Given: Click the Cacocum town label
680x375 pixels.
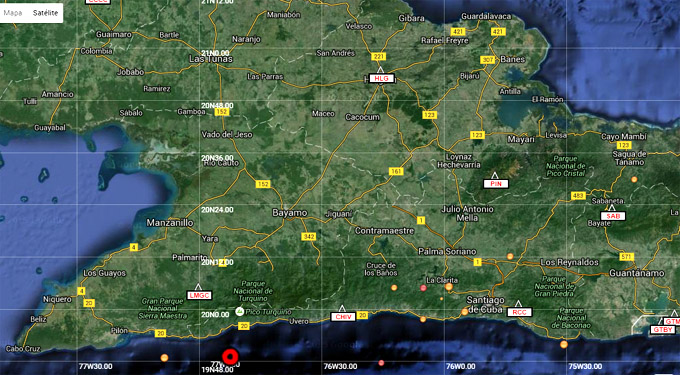Looking at the screenshot, I should pos(363,117).
